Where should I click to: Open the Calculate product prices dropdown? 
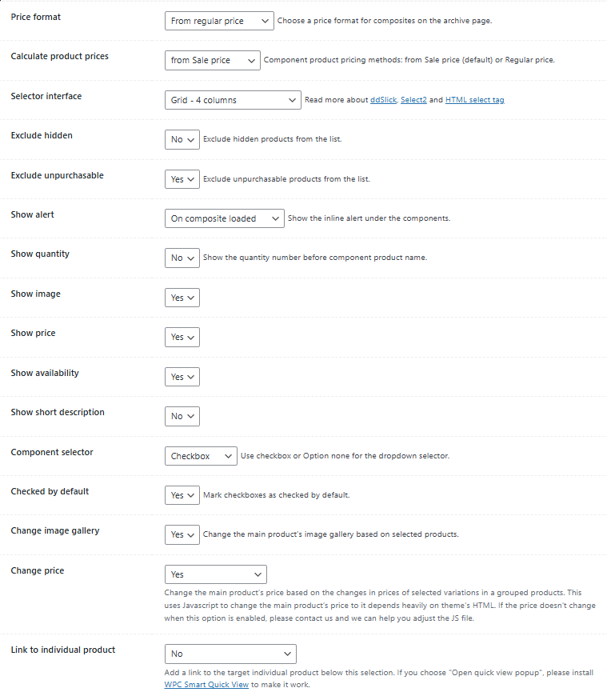coord(213,60)
